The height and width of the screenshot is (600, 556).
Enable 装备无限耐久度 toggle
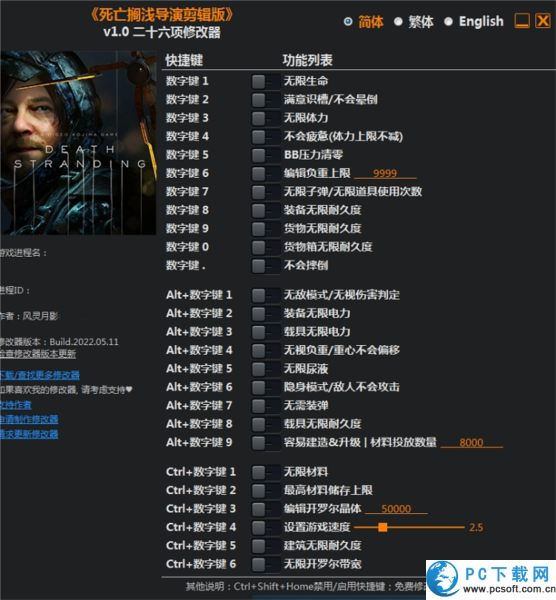265,210
